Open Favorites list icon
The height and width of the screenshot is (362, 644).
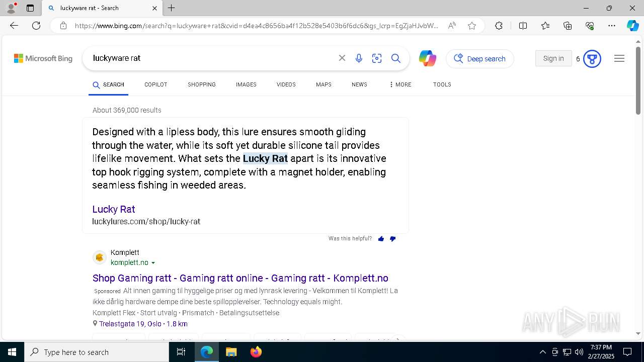click(x=545, y=26)
